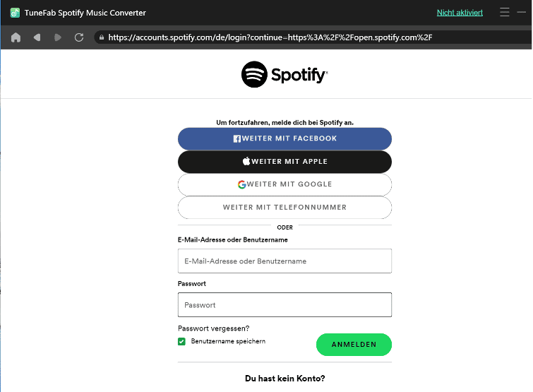Screen dimensions: 533x392
Task: Navigate back with the left arrow
Action: [x=37, y=37]
